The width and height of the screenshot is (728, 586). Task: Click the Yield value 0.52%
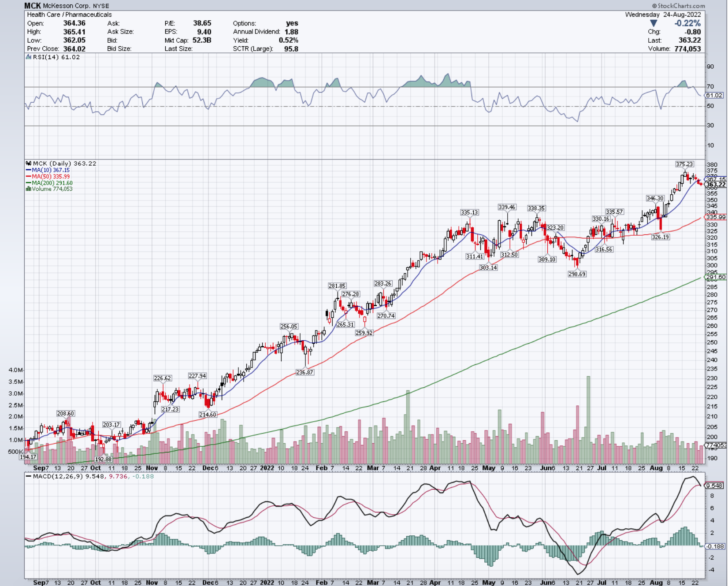tap(289, 40)
